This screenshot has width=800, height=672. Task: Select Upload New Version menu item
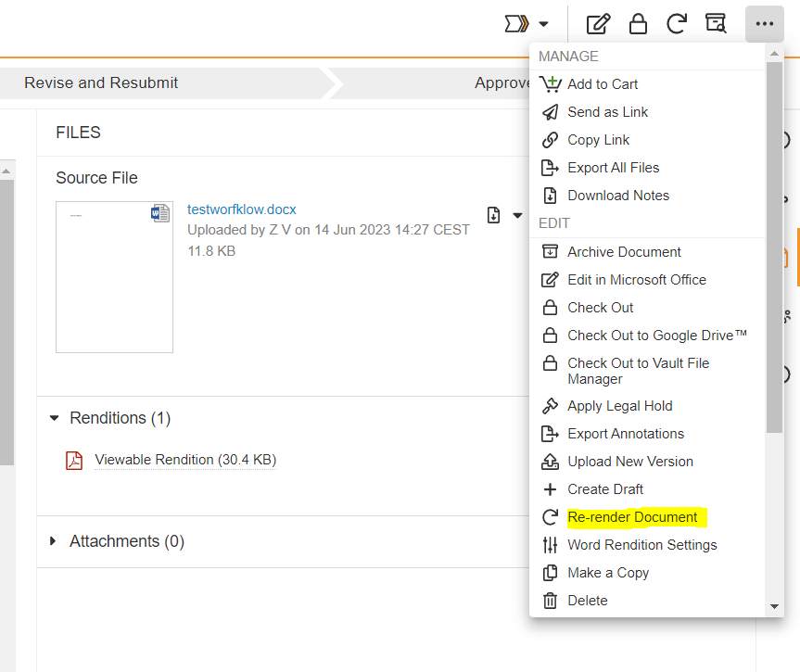click(x=629, y=462)
